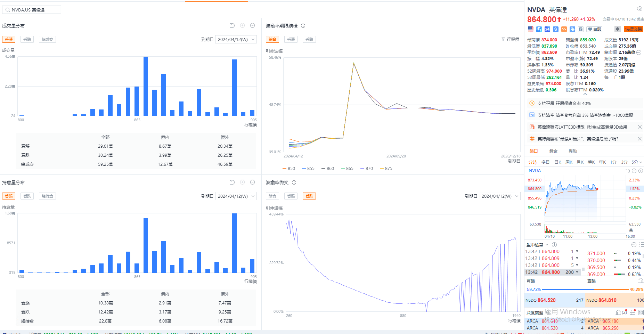Image resolution: width=644 pixels, height=334 pixels.
Task: Open 支持孖展 margin info row
Action: 585,103
